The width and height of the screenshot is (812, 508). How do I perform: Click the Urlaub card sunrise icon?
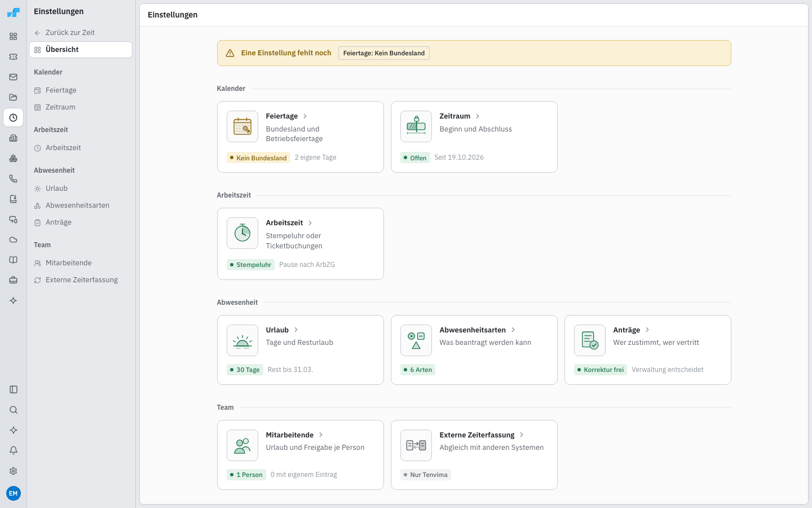pyautogui.click(x=242, y=340)
